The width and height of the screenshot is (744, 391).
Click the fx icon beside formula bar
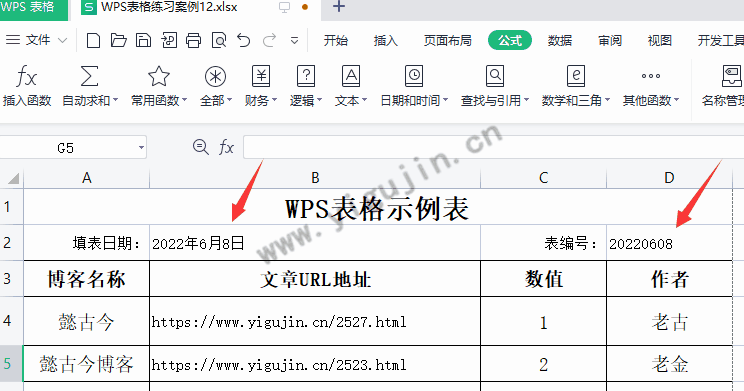226,147
